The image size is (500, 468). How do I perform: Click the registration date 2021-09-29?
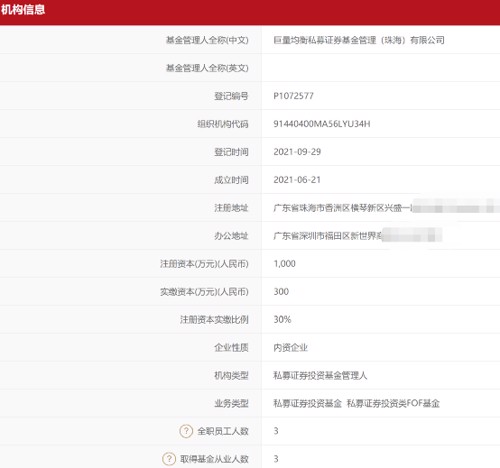(x=297, y=152)
